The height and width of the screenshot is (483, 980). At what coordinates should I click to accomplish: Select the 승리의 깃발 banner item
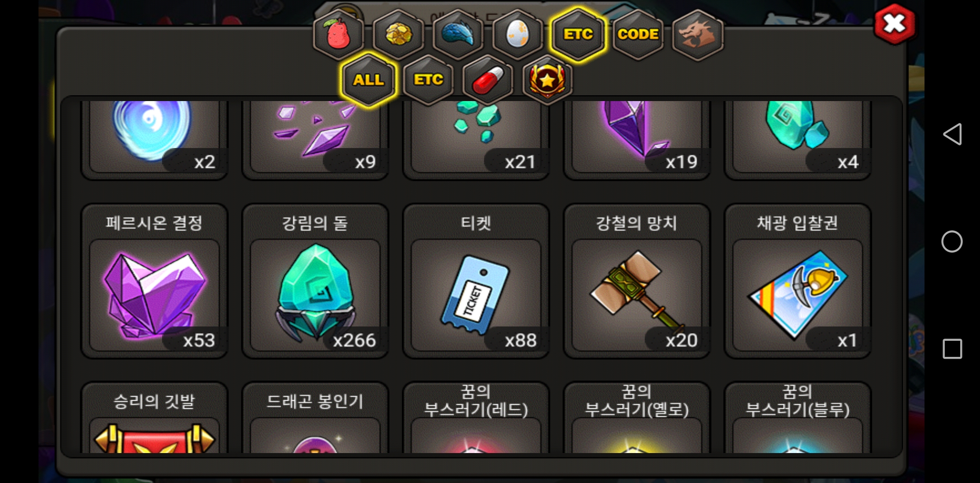tap(154, 417)
